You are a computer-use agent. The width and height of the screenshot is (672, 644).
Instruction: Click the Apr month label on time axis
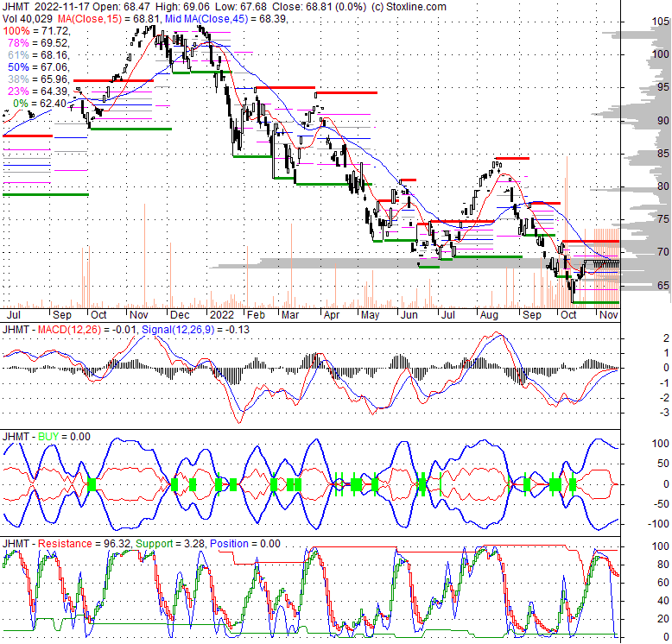(332, 315)
